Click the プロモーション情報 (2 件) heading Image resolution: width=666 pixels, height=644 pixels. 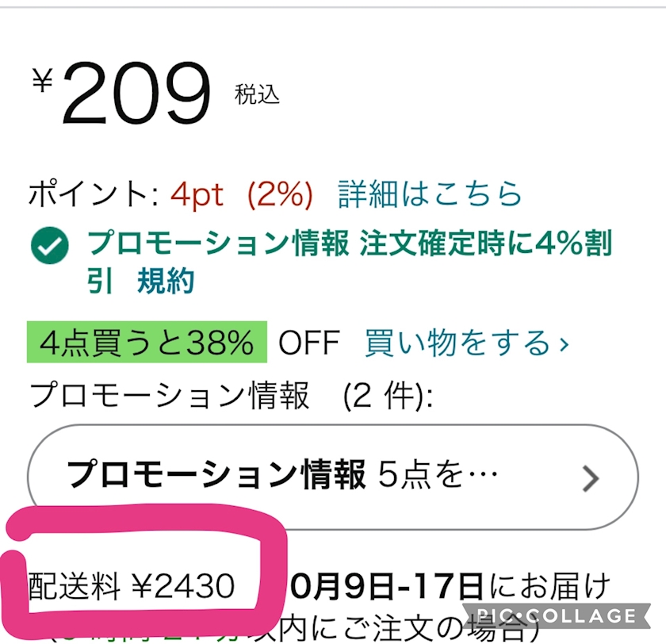(x=231, y=394)
